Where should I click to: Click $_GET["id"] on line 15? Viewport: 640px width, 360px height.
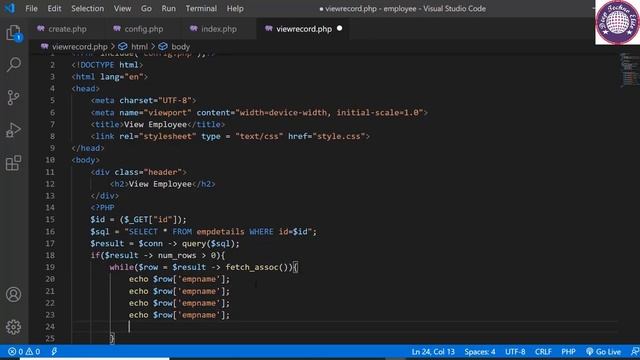[150, 220]
